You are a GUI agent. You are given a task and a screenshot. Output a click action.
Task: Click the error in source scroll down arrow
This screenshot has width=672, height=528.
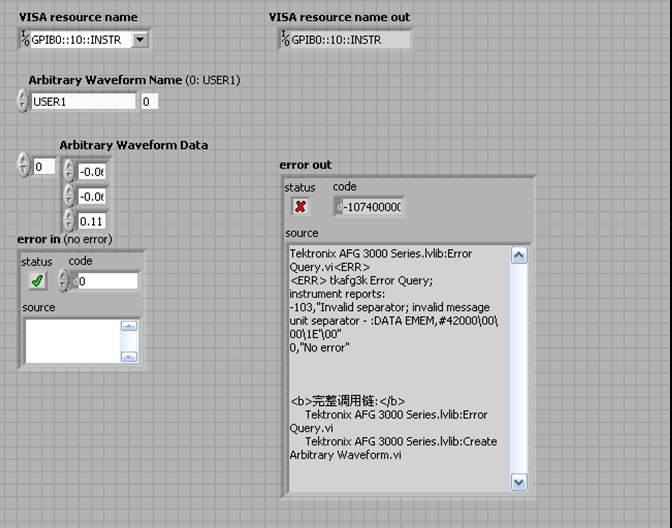[x=129, y=356]
